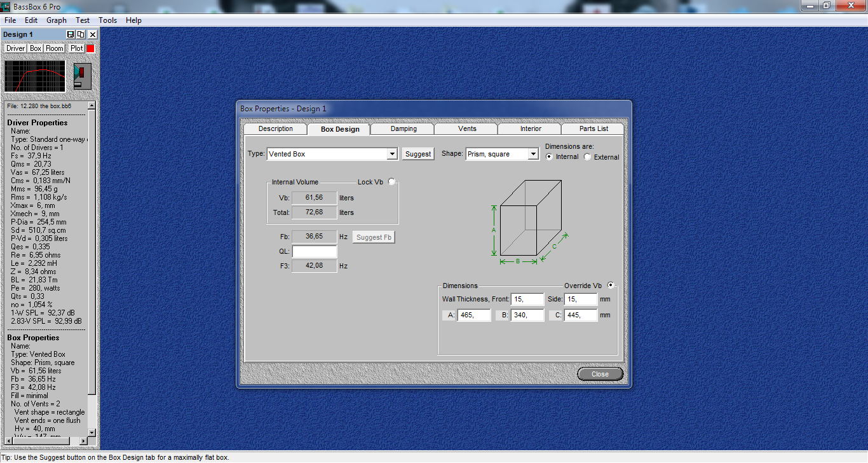Click the BassBox 6 Pro title bar icon
The width and height of the screenshot is (868, 463).
pos(5,6)
